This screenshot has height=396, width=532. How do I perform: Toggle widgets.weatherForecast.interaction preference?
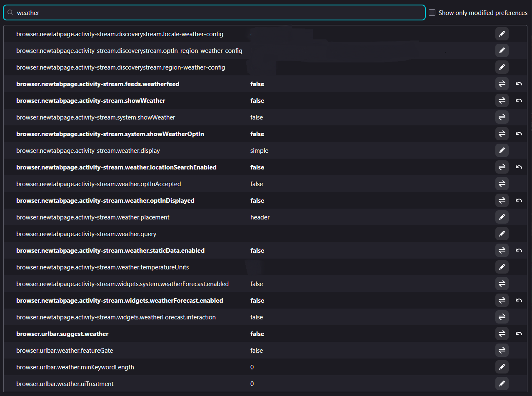(x=502, y=317)
